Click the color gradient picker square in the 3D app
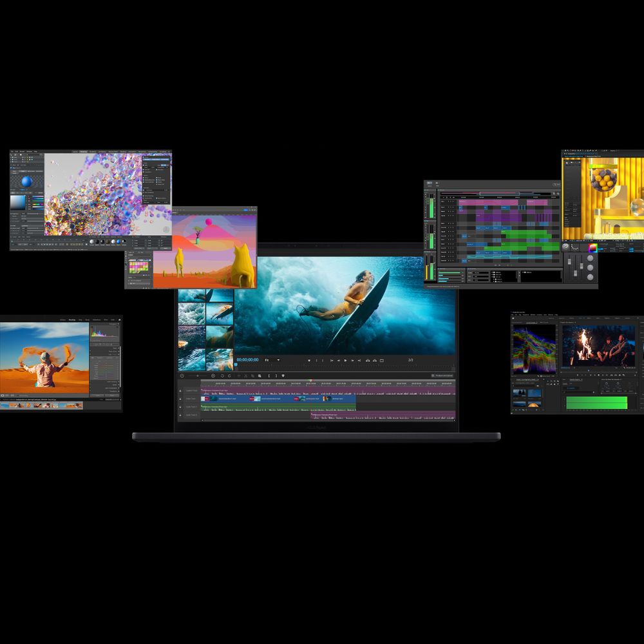Image resolution: width=644 pixels, height=644 pixels. pos(17,202)
